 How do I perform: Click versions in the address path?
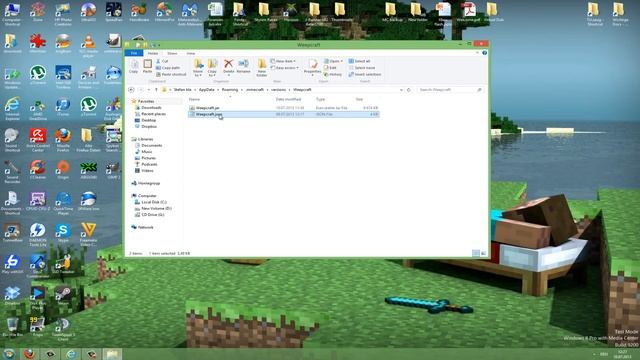coord(278,89)
